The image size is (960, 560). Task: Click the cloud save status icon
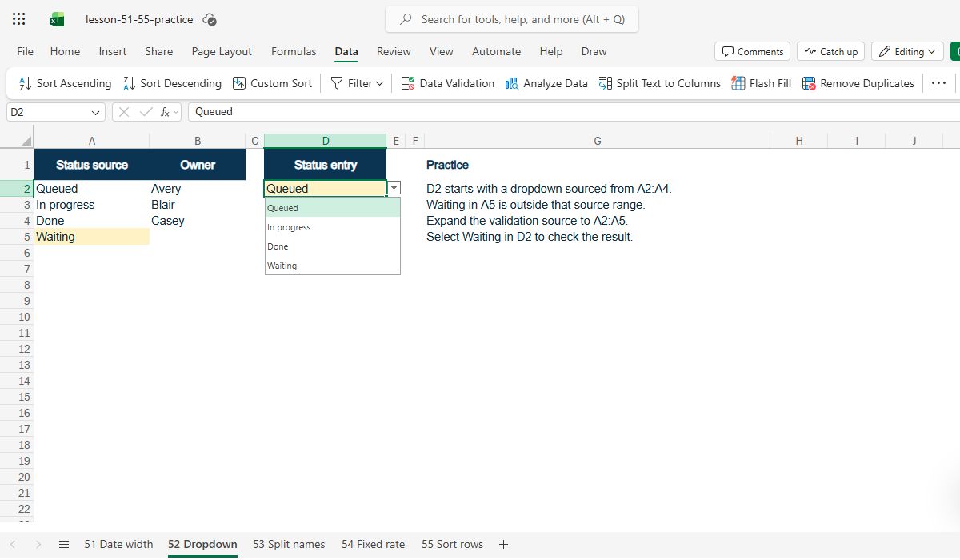[210, 19]
